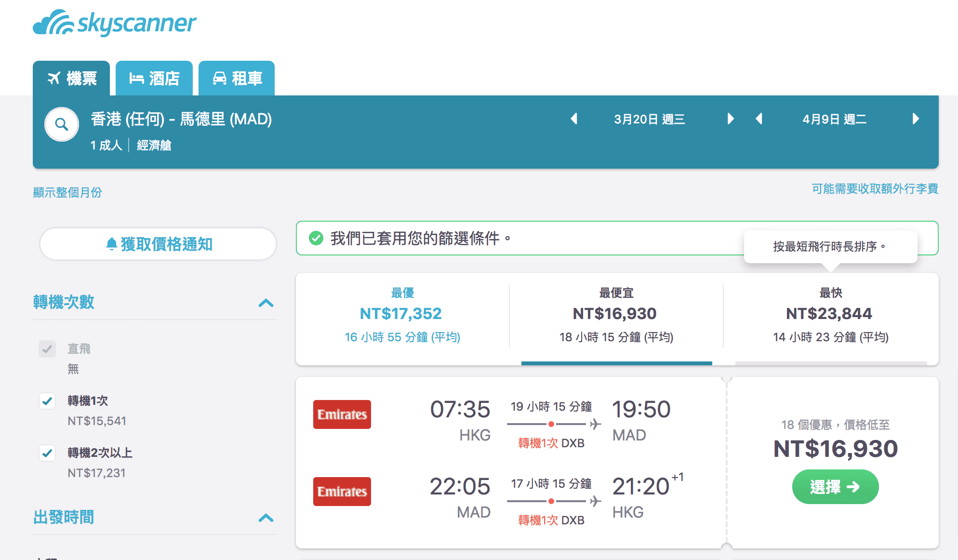Screen dimensions: 958x560
Task: Open 可能需要收取額外行李費 link
Action: click(875, 188)
